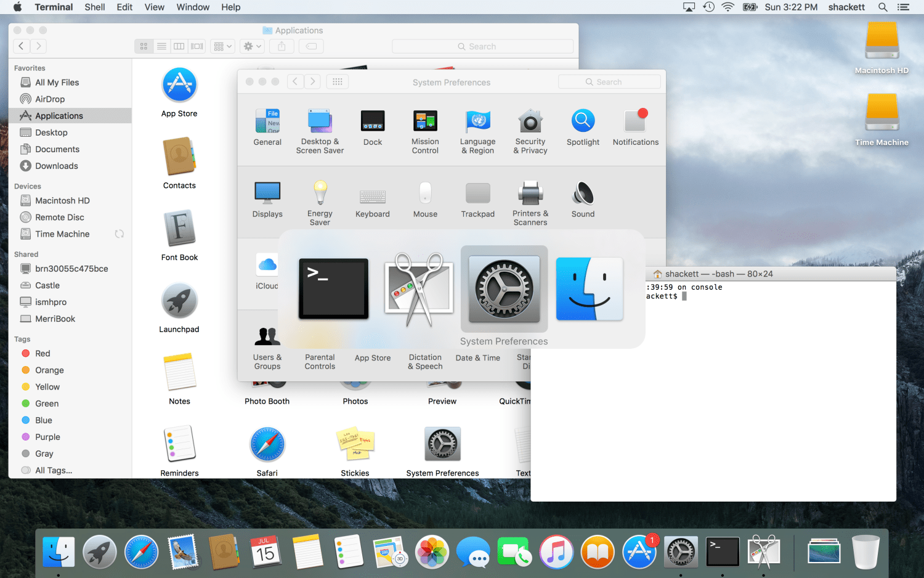Viewport: 924px width, 578px height.
Task: Open General in System Preferences
Action: [267, 128]
